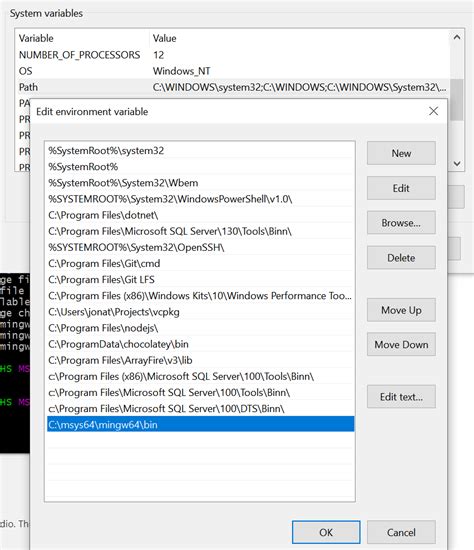Delete the selected path entry
Viewport: 474px width, 550px height.
pos(401,258)
